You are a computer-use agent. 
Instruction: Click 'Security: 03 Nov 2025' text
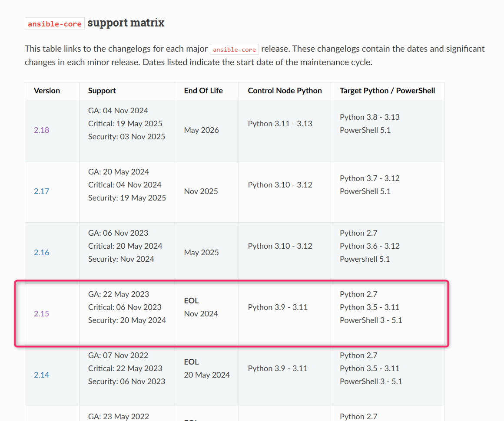(126, 137)
